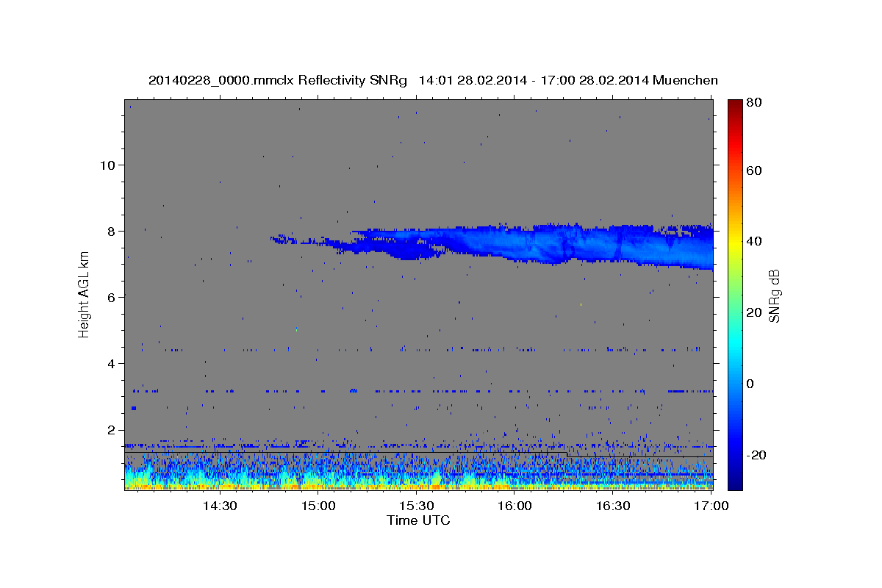Click the 17:00 time tick label
This screenshot has height=588, width=882.
point(711,506)
